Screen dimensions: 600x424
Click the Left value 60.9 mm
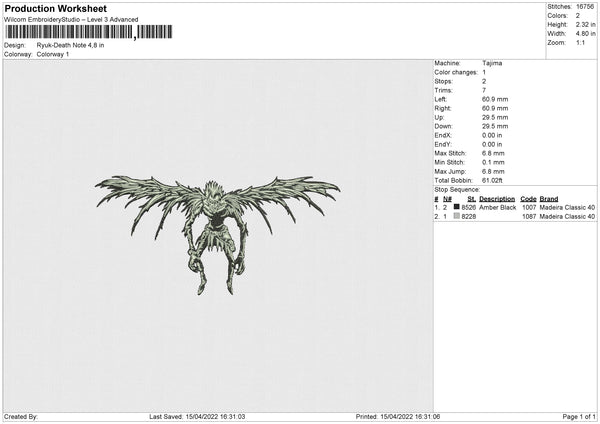(x=495, y=99)
